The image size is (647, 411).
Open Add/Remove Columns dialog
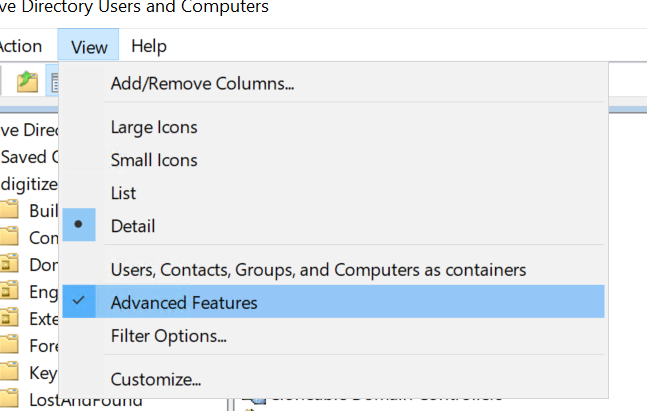[x=202, y=84]
